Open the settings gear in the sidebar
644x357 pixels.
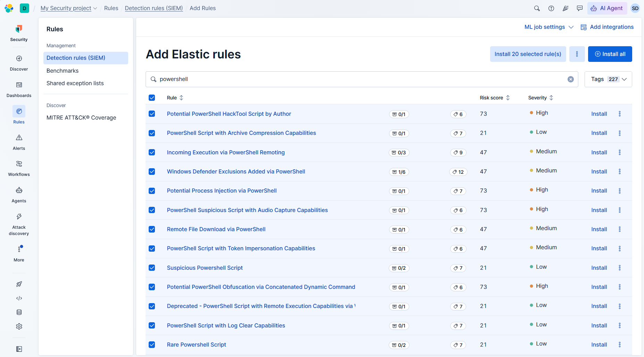click(x=19, y=326)
